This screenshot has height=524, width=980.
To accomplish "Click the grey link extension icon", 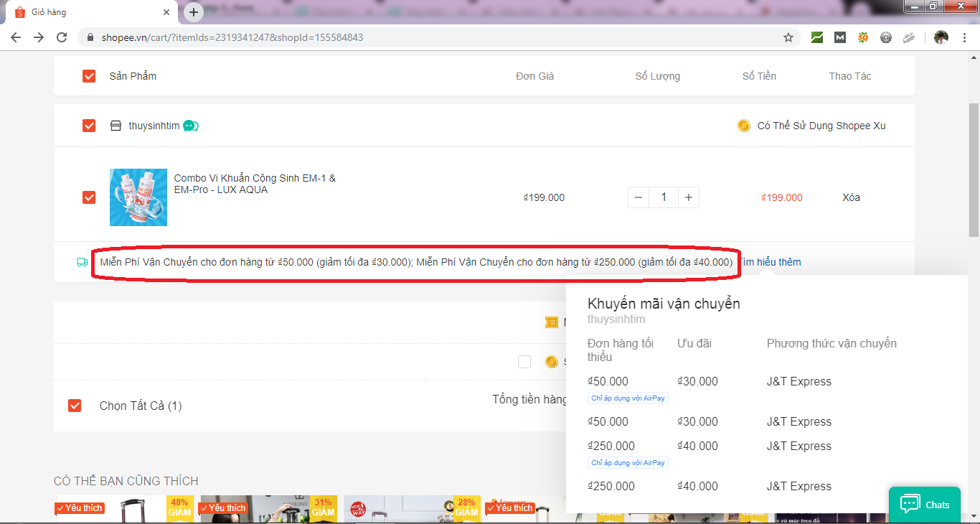I will 909,37.
